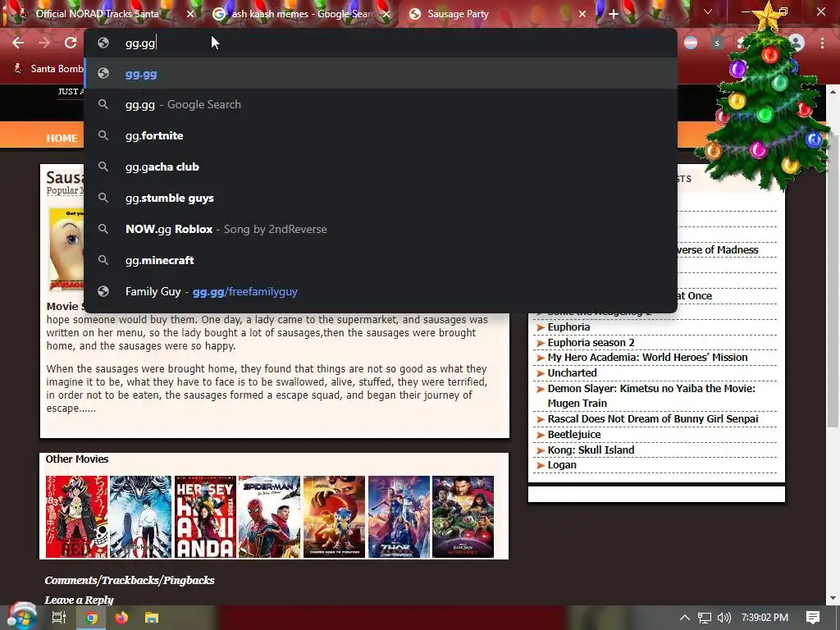Screen dimensions: 840x630
Task: Open Family Guy gg.gg/freefamilyguy suggestion
Action: [x=381, y=291]
